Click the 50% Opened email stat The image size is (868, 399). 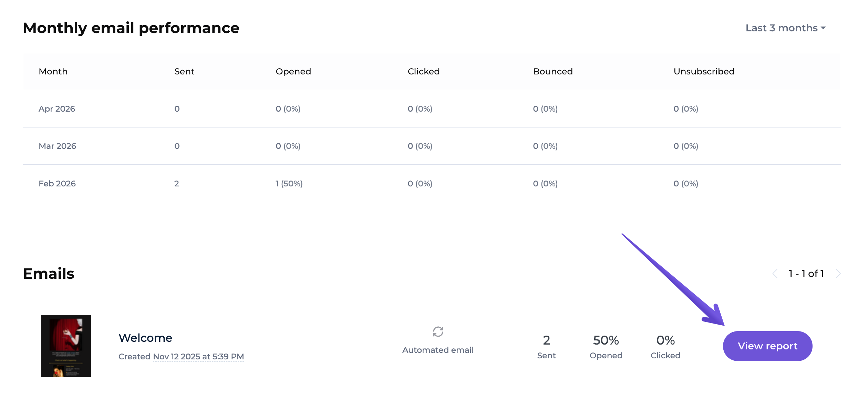[606, 346]
